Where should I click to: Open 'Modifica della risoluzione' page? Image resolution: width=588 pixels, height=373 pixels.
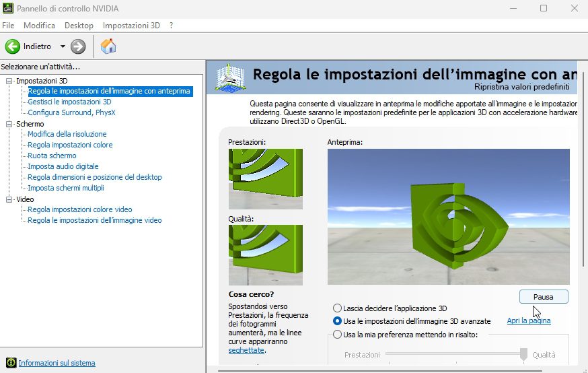(x=67, y=134)
